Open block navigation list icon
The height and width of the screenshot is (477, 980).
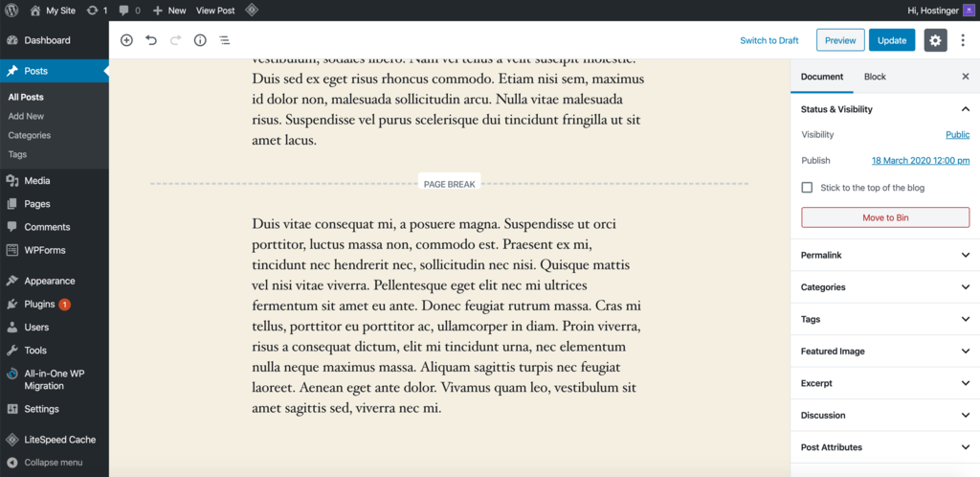click(224, 40)
